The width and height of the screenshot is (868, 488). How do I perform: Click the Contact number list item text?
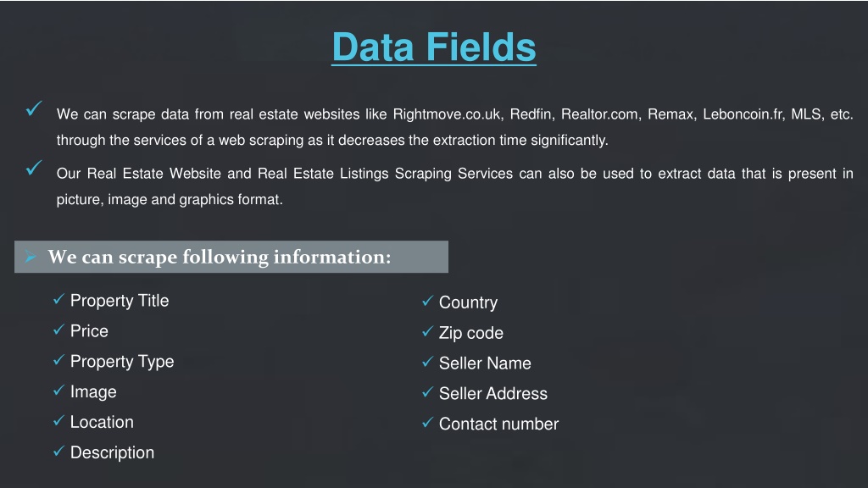[x=498, y=424]
